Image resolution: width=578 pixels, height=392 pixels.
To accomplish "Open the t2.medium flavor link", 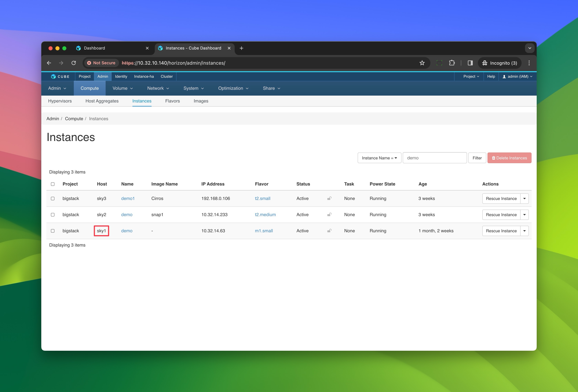I will click(x=265, y=215).
